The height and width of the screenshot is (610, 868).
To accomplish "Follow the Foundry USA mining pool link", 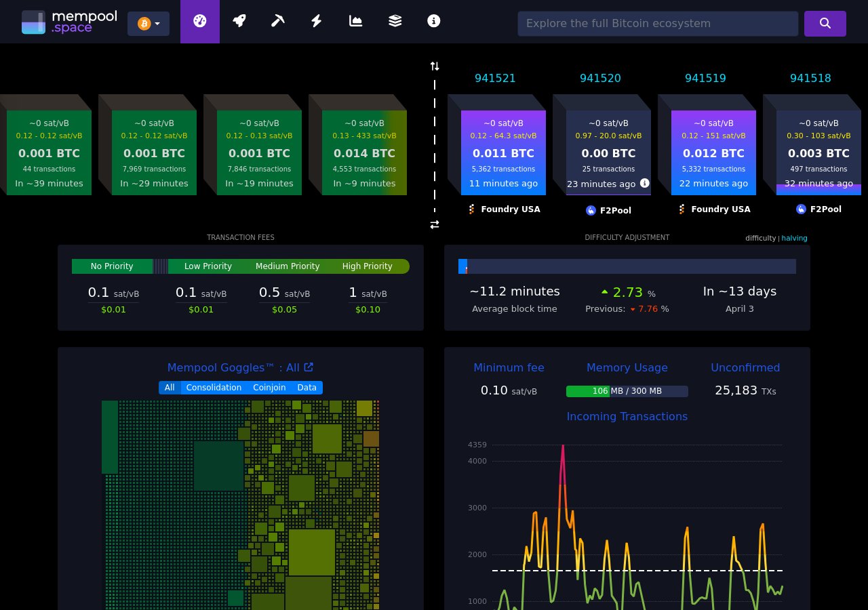I will pos(511,209).
